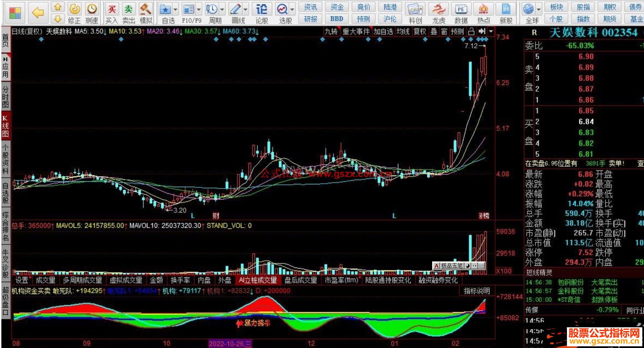Go back with the yellow left arrow
Viewport: 644px width, 348px height.
pos(38,13)
